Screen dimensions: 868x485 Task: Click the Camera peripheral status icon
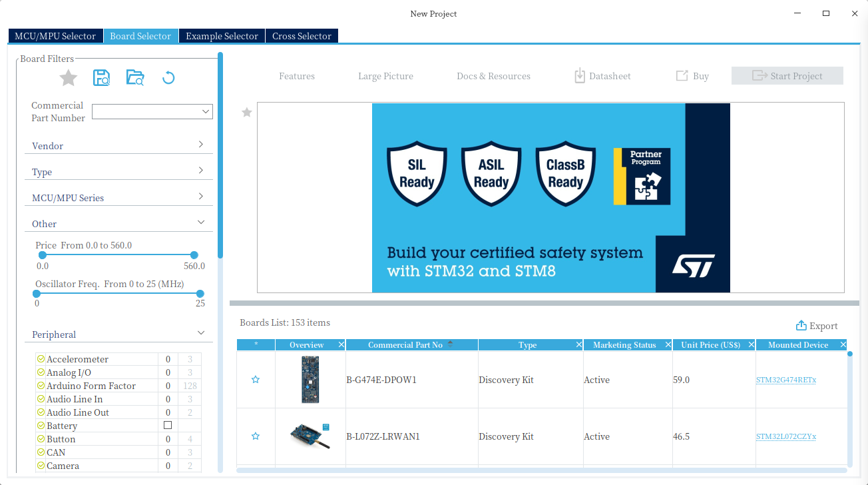coord(41,466)
